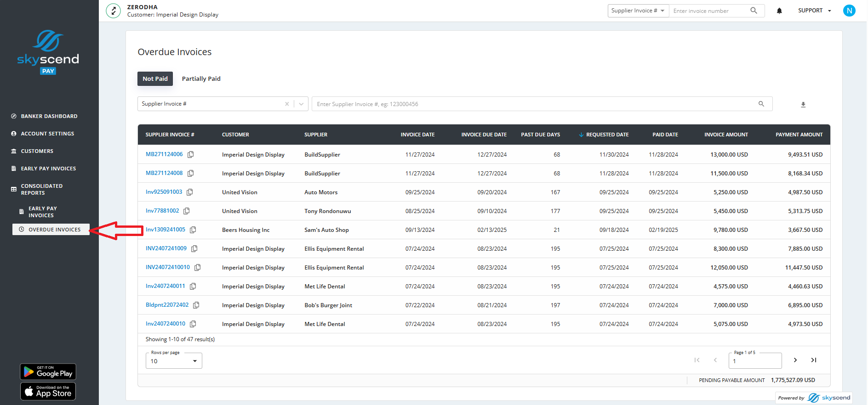
Task: Click the download report icon
Action: pos(803,105)
